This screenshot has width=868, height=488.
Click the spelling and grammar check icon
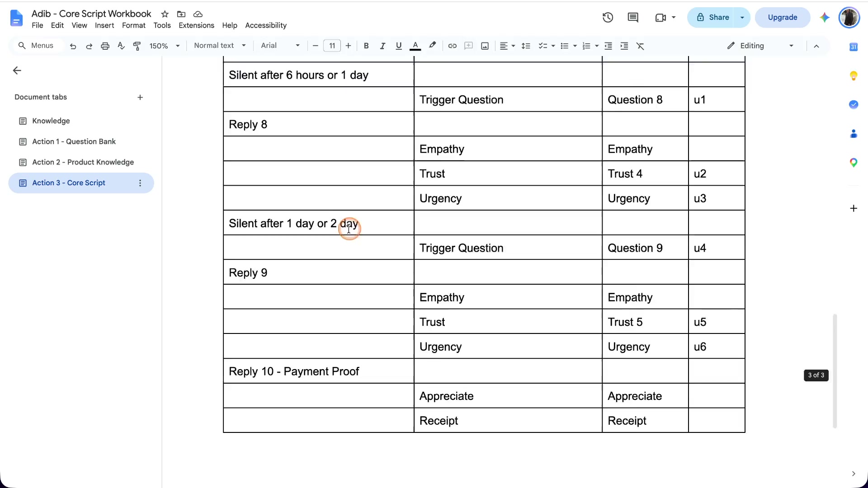click(x=121, y=46)
